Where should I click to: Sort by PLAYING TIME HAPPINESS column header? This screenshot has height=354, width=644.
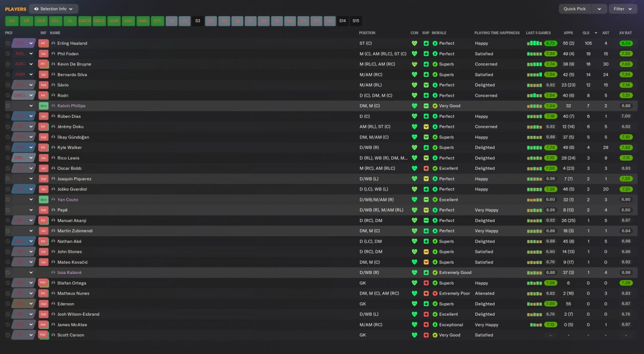pos(497,33)
